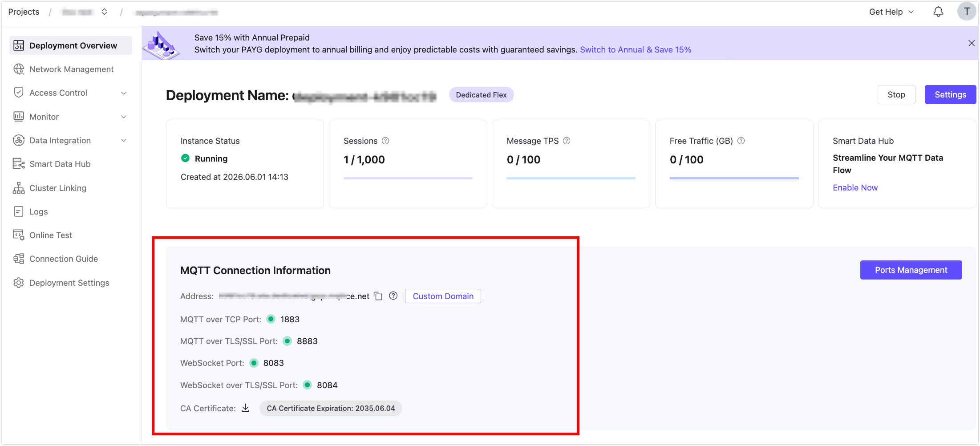The image size is (980, 446).
Task: Click the port value 8883
Action: 307,341
